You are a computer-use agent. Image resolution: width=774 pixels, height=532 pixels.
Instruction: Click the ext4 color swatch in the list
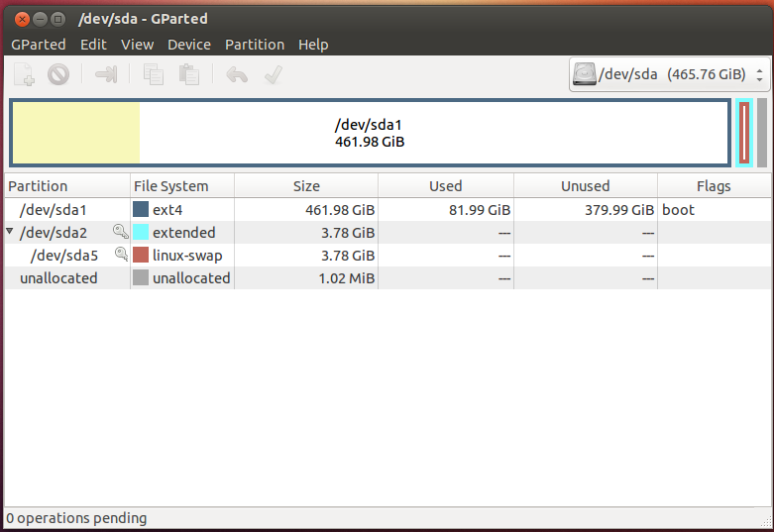pyautogui.click(x=141, y=209)
